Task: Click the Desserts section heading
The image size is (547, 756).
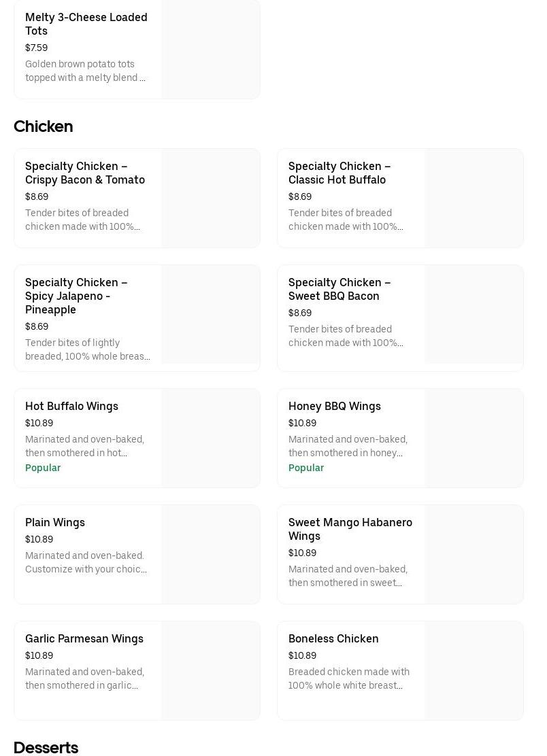Action: pos(46,748)
